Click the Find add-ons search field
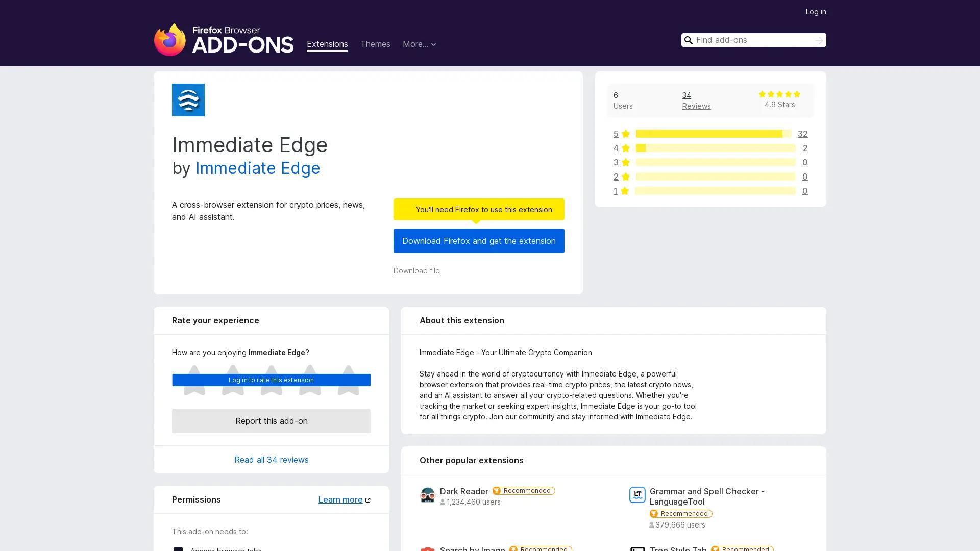The height and width of the screenshot is (551, 980). click(x=750, y=40)
